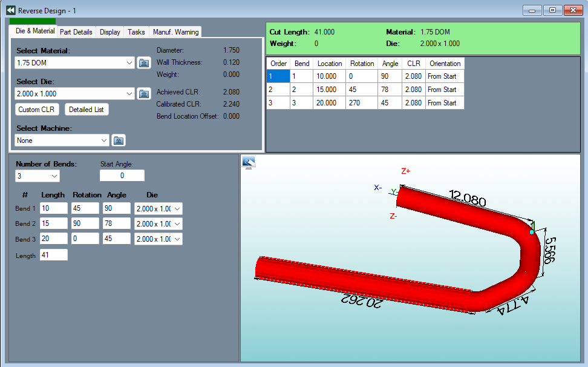The width and height of the screenshot is (588, 367).
Task: Open die library icon beside 2.000 x 1.000
Action: click(144, 94)
